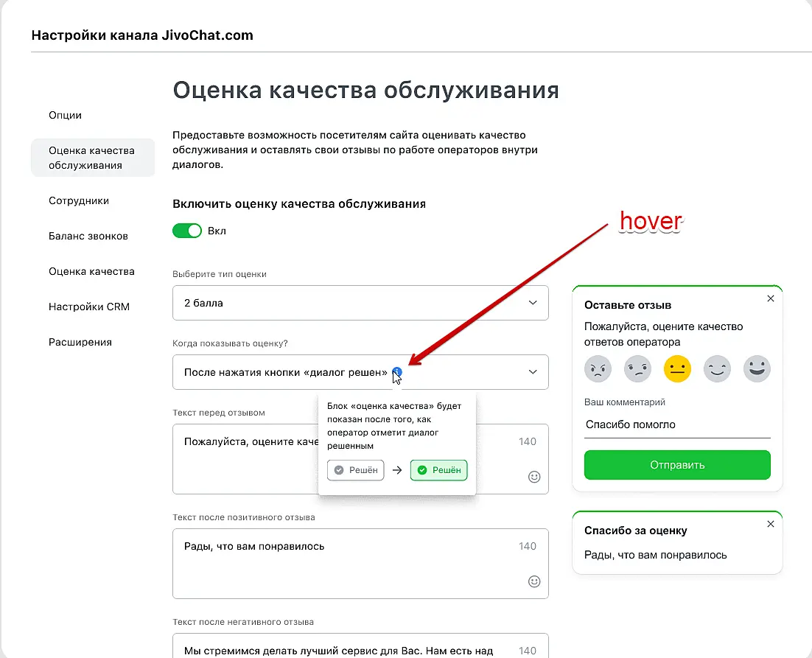Screen dimensions: 812x658
Task: Select the displeased face rating emoji
Action: click(x=637, y=369)
